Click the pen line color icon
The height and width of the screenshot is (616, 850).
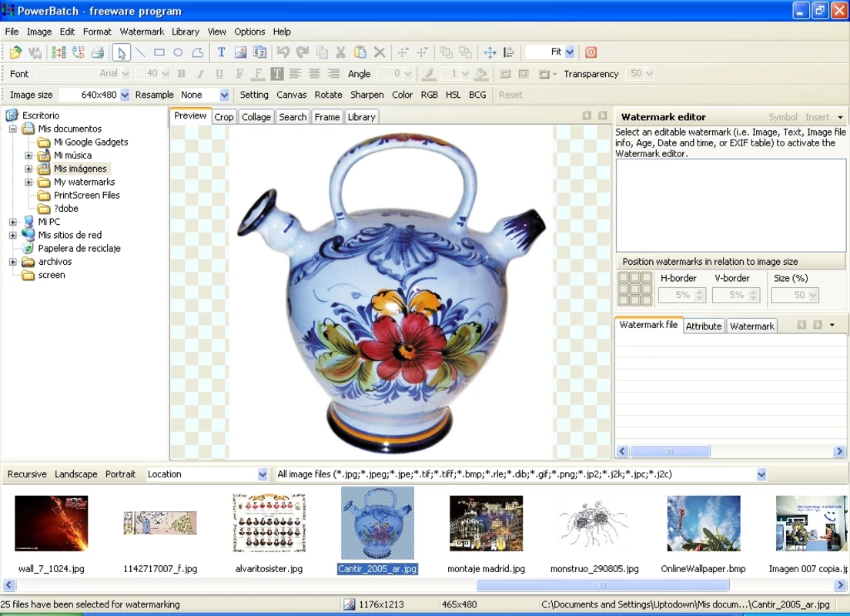point(429,74)
